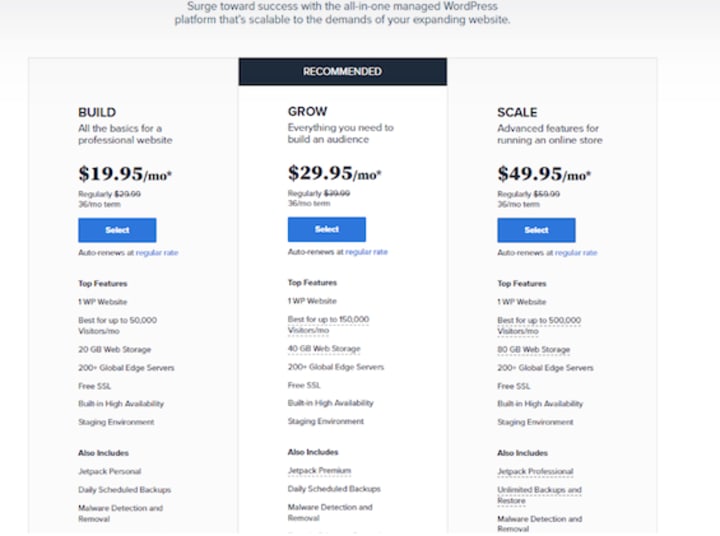Image resolution: width=720 pixels, height=536 pixels.
Task: Click 'Jetpack Premium' in GROW plan
Action: [320, 470]
